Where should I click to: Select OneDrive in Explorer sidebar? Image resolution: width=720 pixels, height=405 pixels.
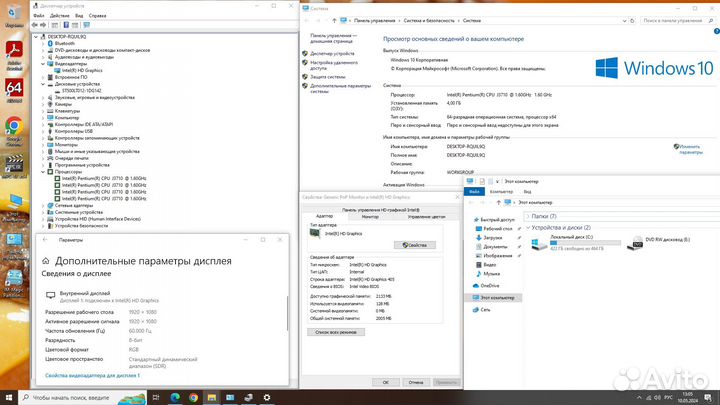click(489, 286)
